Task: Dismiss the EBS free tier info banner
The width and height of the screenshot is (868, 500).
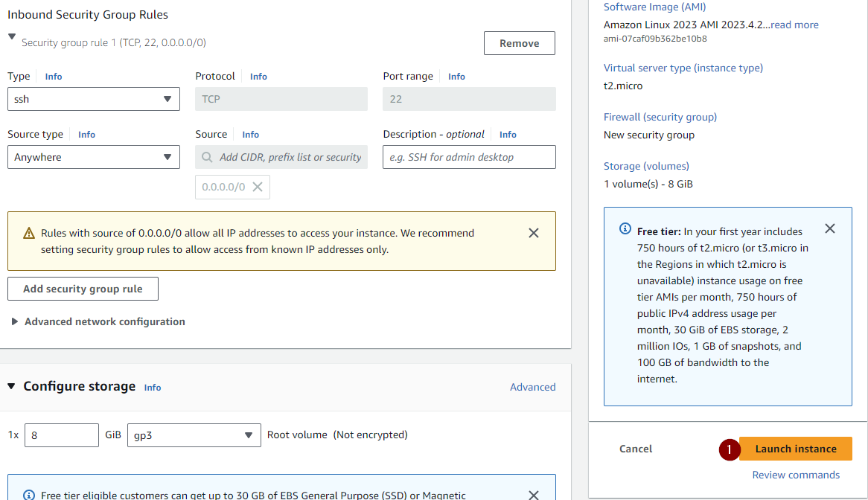Action: coord(534,495)
